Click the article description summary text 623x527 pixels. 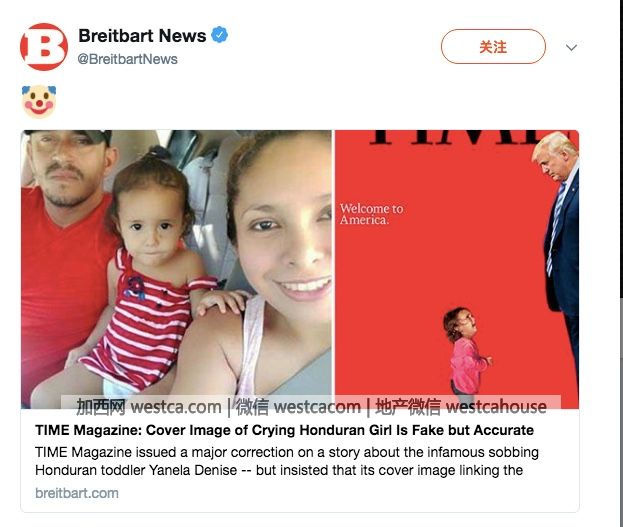[x=287, y=461]
